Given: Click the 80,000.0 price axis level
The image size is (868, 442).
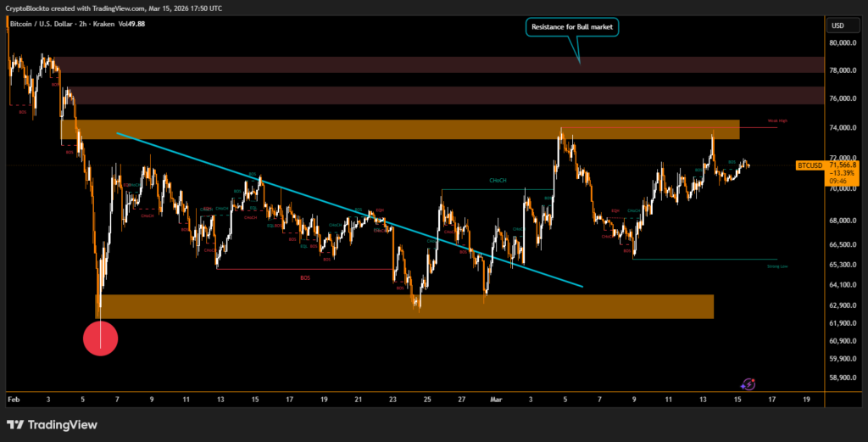Looking at the screenshot, I should (844, 42).
